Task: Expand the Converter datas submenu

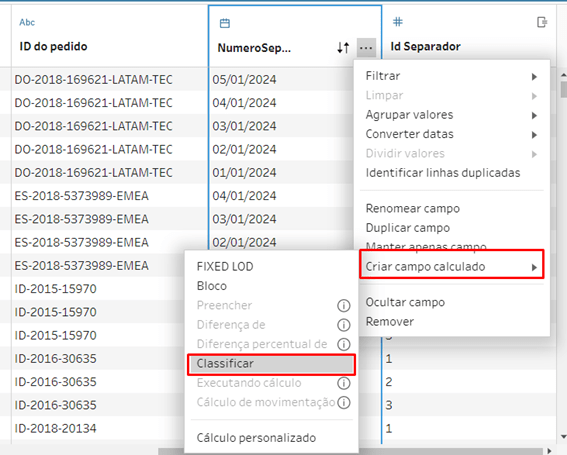Action: point(451,134)
